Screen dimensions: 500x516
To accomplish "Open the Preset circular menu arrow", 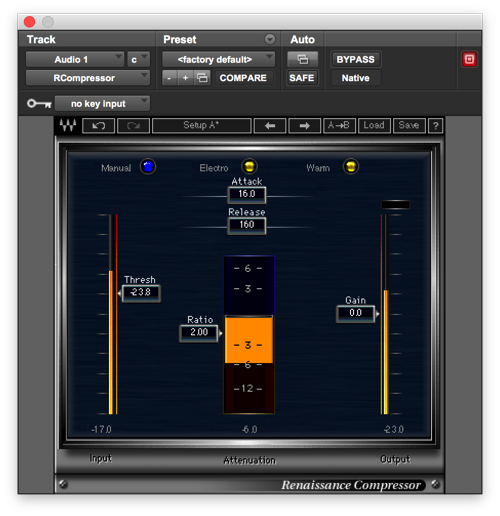I will pyautogui.click(x=270, y=39).
